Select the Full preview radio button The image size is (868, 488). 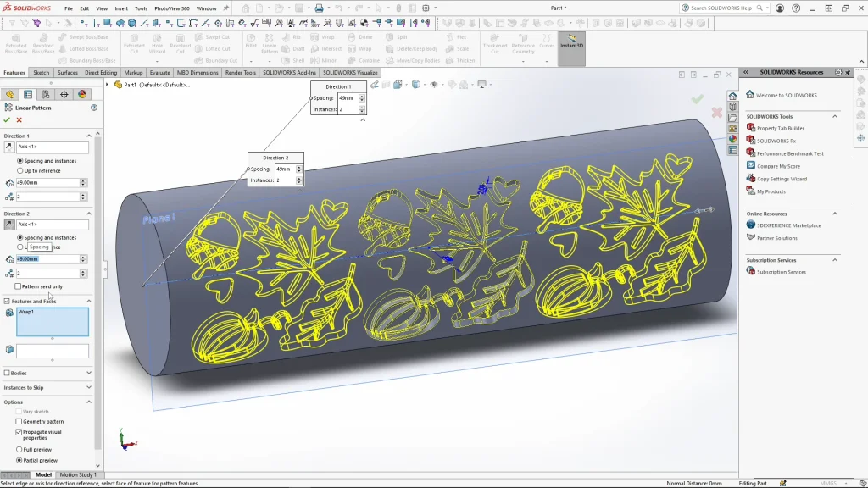[x=19, y=449]
